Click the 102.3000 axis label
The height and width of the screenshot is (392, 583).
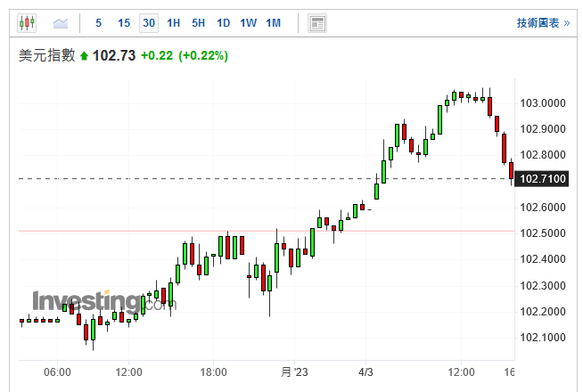click(x=543, y=286)
